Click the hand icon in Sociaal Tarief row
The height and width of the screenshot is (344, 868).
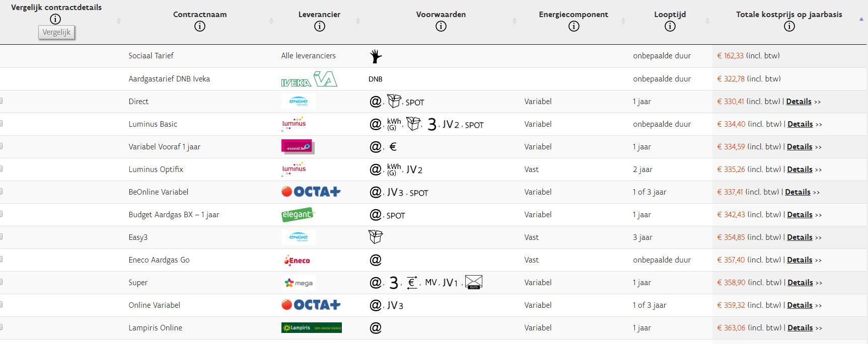pyautogui.click(x=376, y=56)
